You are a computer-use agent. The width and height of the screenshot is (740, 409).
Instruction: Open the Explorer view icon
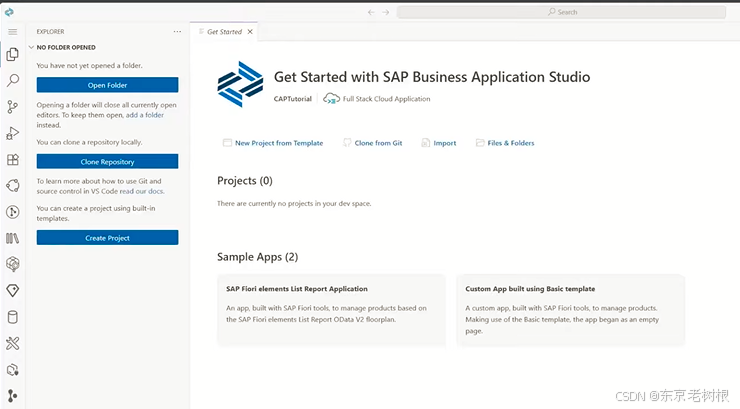pyautogui.click(x=13, y=54)
